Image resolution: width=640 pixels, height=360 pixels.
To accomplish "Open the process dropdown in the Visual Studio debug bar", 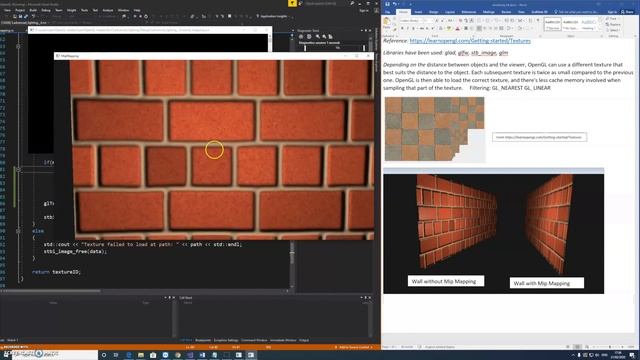I will coord(25,22).
